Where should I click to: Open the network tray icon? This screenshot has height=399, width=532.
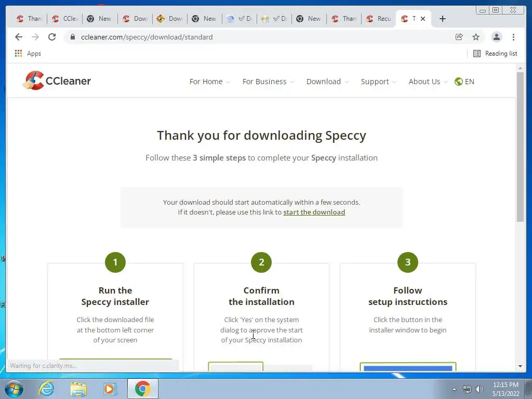[467, 389]
